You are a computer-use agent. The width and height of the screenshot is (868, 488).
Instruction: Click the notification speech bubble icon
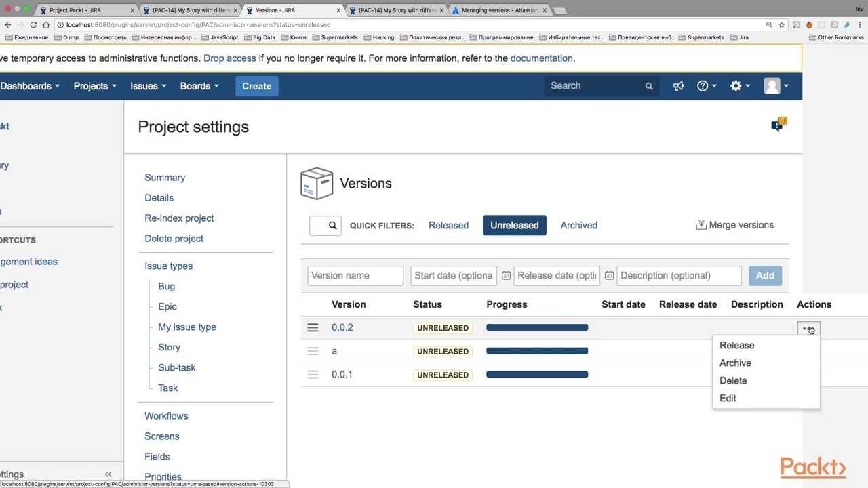coord(778,125)
